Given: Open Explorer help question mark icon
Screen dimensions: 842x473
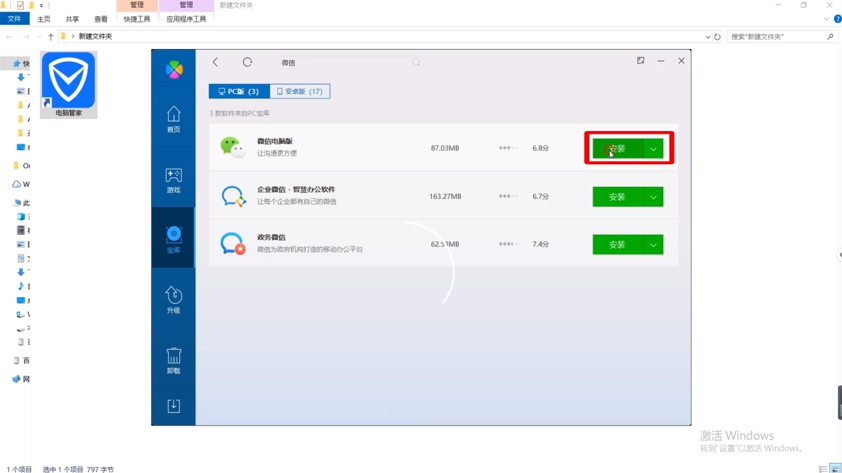Looking at the screenshot, I should (838, 19).
